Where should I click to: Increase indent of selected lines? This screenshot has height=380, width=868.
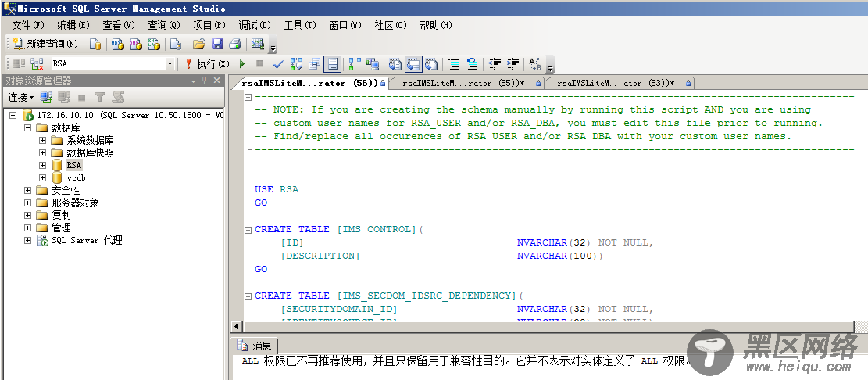pyautogui.click(x=513, y=64)
